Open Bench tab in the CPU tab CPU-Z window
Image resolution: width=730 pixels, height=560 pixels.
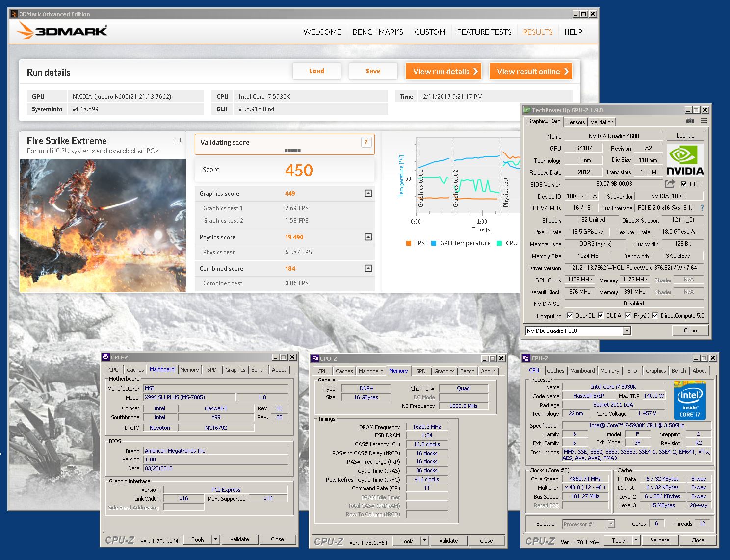point(679,371)
